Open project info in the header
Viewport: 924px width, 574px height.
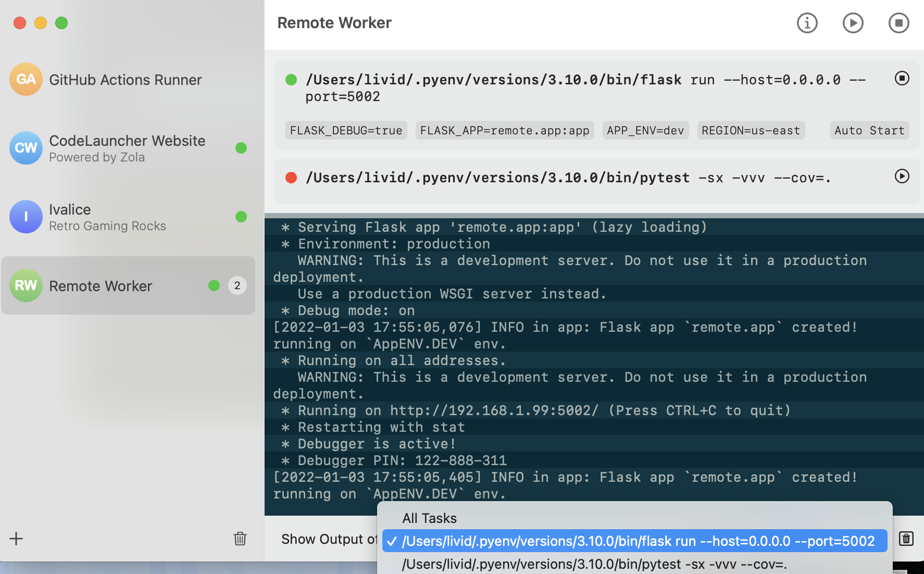tap(807, 23)
